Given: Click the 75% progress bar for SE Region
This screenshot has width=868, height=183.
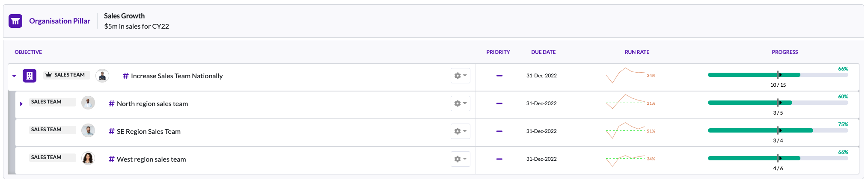Looking at the screenshot, I should click(778, 130).
